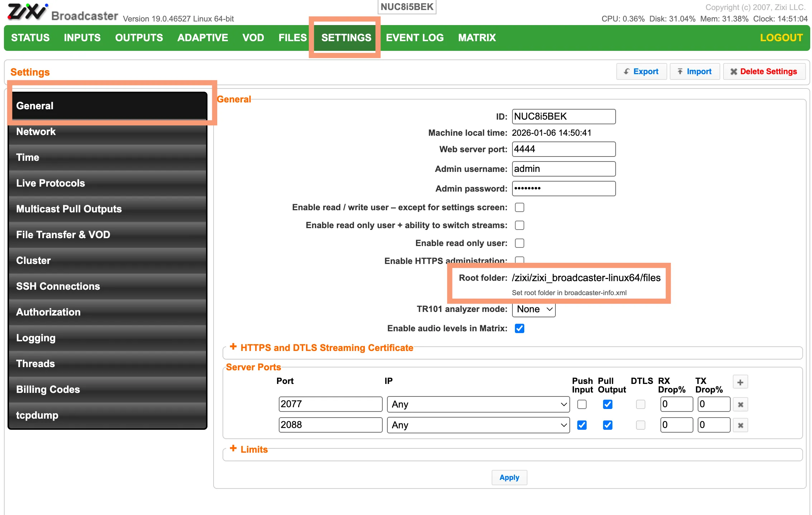Open TR101 analyzer mode dropdown
Screen dimensions: 812x515
tap(534, 309)
